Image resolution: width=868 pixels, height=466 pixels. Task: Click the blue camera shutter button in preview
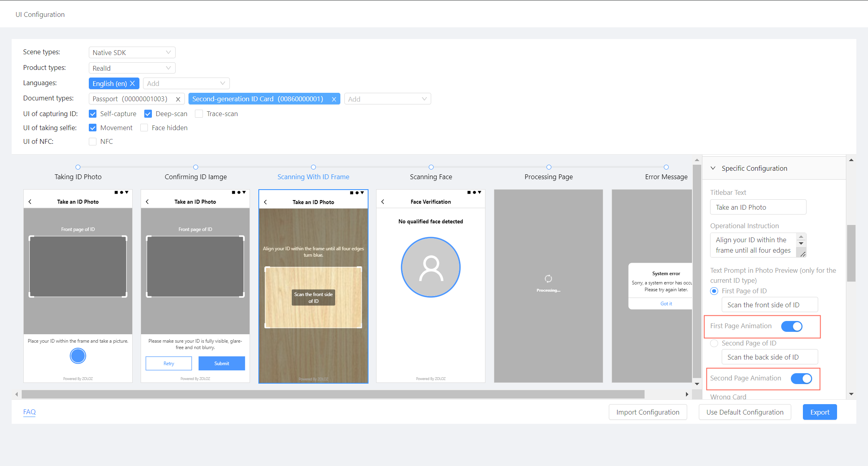[x=78, y=356]
